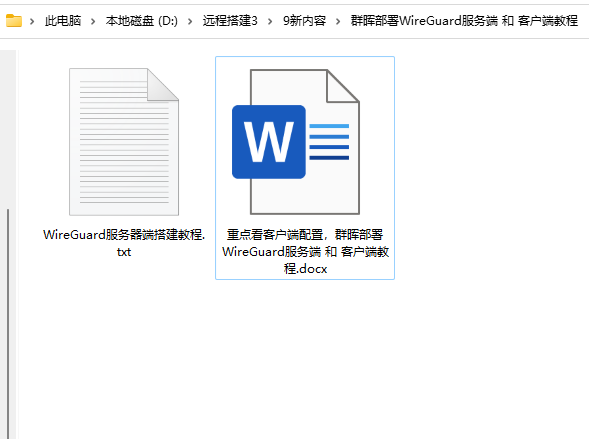Click the left pane vertical scrollbar
This screenshot has height=439, width=589.
[8, 323]
